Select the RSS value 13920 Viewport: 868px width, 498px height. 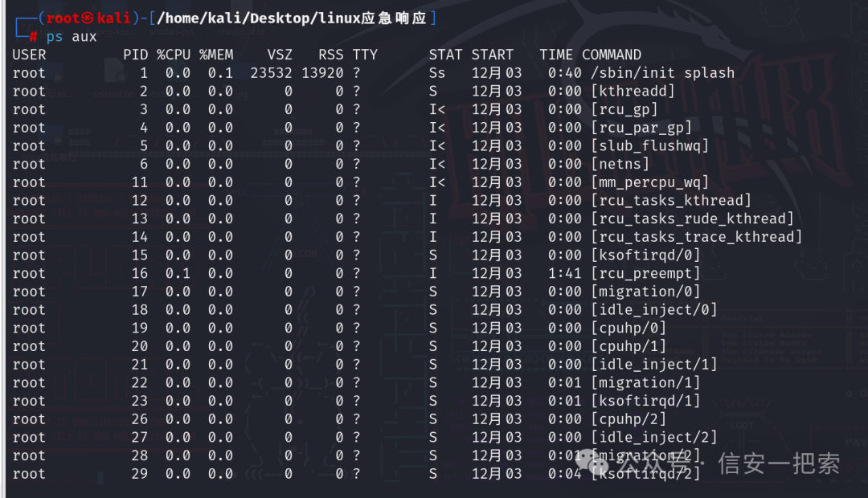click(323, 73)
